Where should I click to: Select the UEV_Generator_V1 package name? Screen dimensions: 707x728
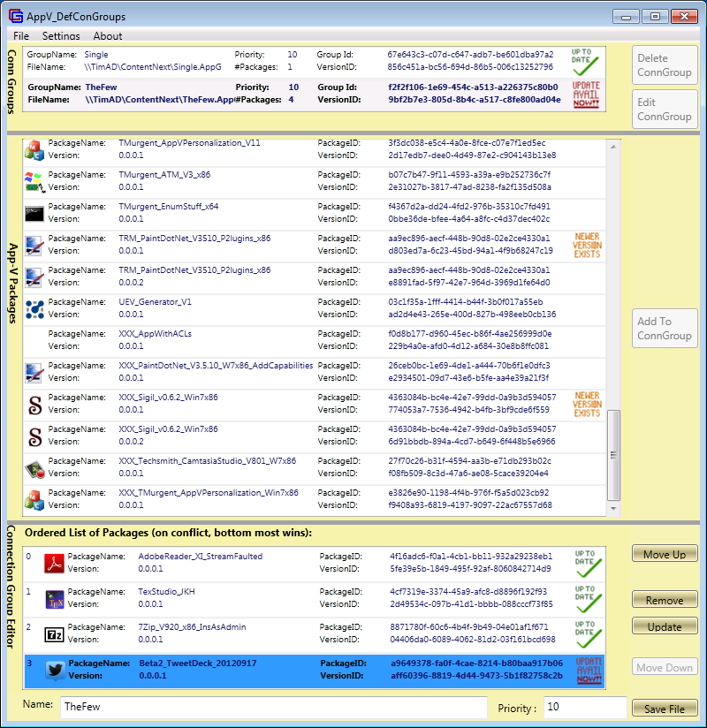(156, 302)
